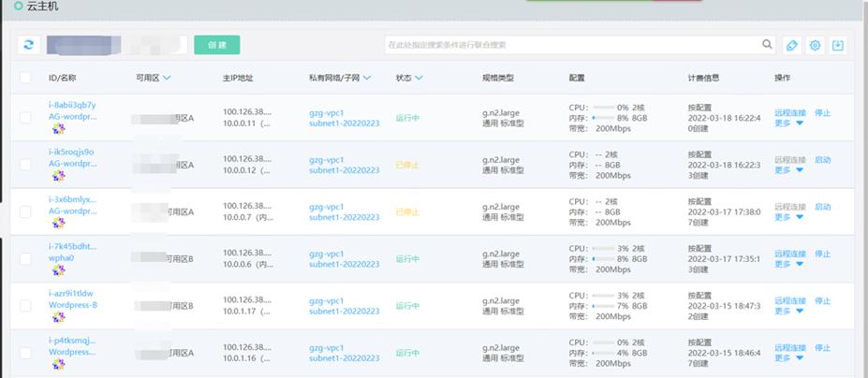Click 停止 for i-p4tksmqj instance

pyautogui.click(x=823, y=348)
